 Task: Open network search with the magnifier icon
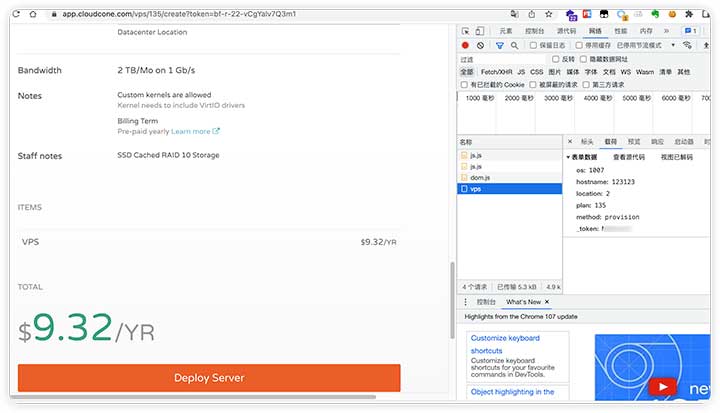[x=515, y=45]
